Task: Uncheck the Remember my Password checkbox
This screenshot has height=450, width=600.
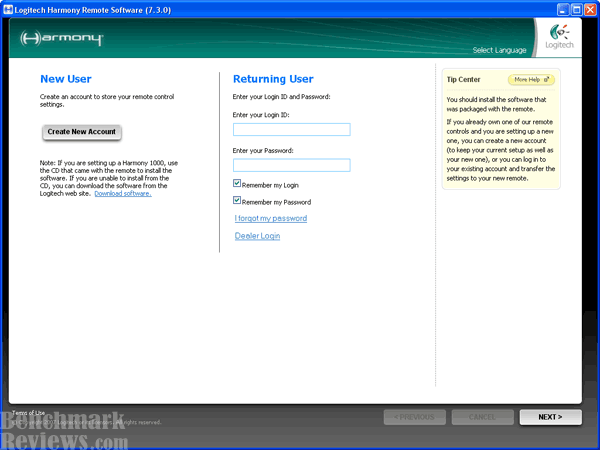Action: [x=237, y=201]
